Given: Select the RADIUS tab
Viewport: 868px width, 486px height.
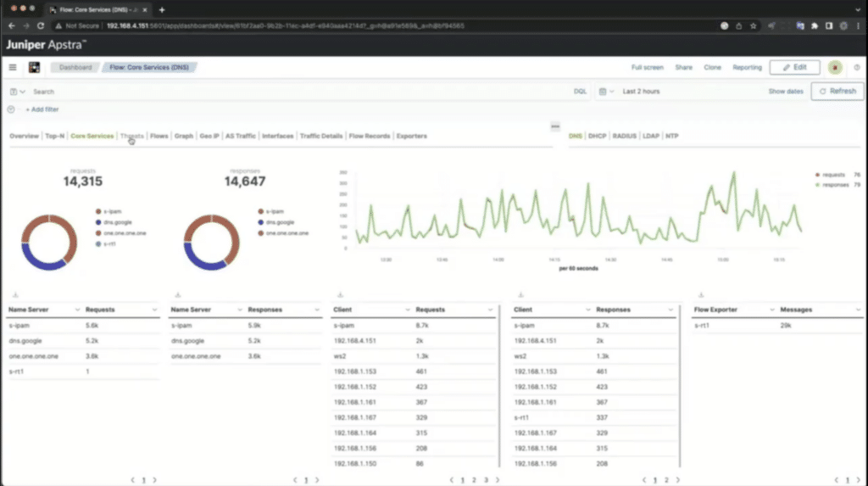Looking at the screenshot, I should [625, 136].
